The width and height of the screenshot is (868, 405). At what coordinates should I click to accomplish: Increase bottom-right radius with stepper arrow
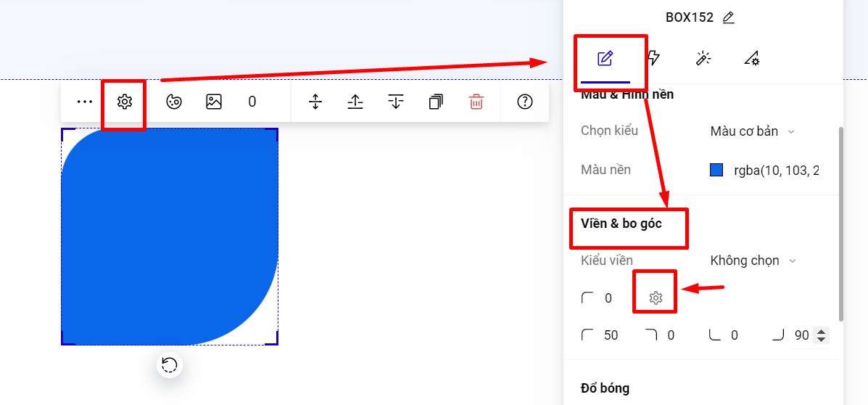click(x=822, y=332)
